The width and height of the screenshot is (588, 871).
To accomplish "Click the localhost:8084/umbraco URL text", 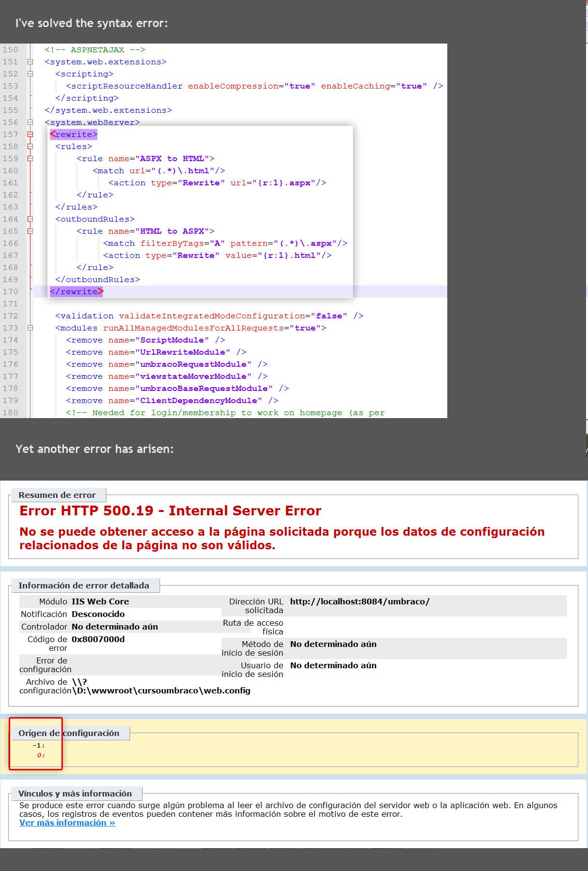I will point(359,601).
